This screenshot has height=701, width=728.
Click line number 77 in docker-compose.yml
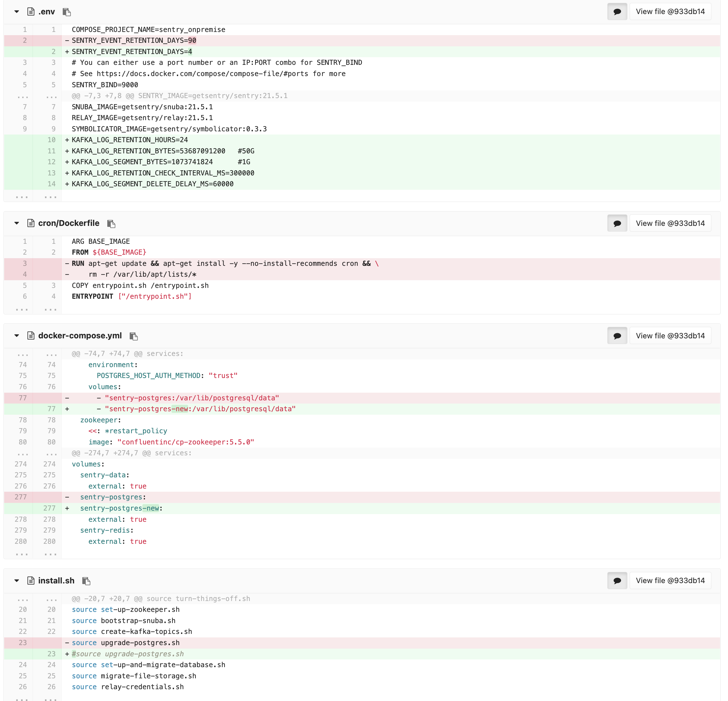[x=22, y=398]
